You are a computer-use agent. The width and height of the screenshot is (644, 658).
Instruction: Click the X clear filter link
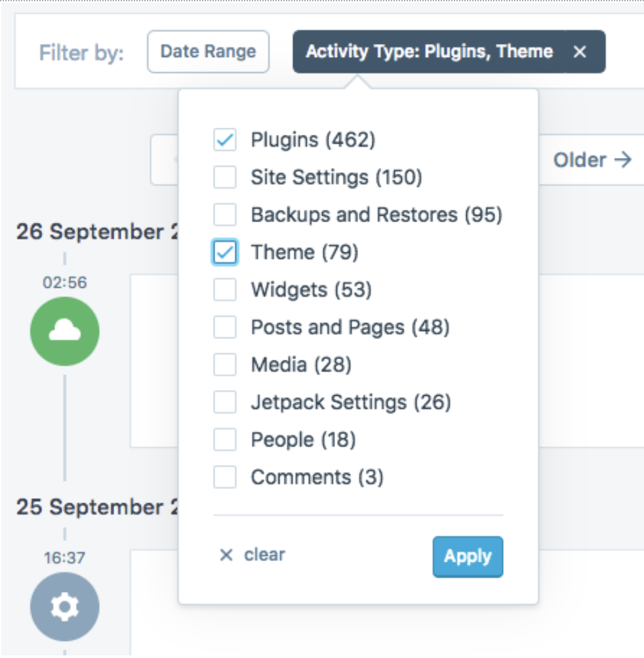click(x=252, y=555)
